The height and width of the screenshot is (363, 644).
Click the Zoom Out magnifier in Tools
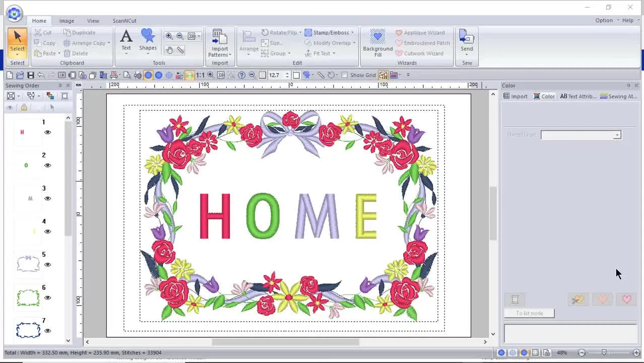pyautogui.click(x=180, y=36)
